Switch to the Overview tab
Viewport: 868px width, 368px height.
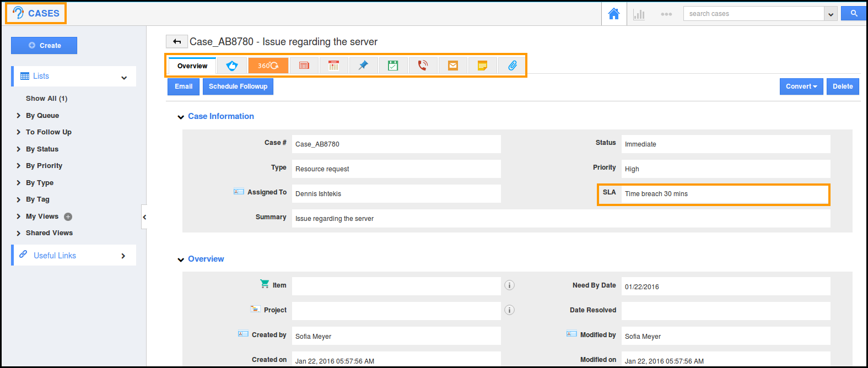pos(192,66)
